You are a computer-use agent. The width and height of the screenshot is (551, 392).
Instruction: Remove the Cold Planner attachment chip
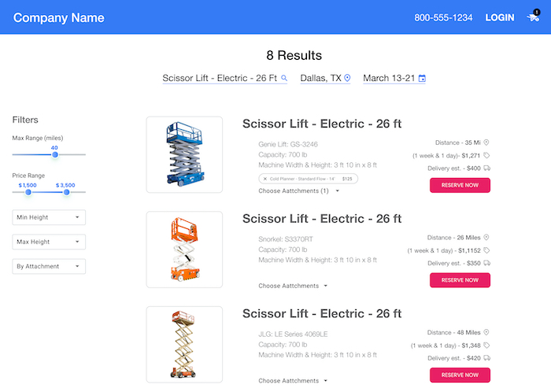(264, 179)
